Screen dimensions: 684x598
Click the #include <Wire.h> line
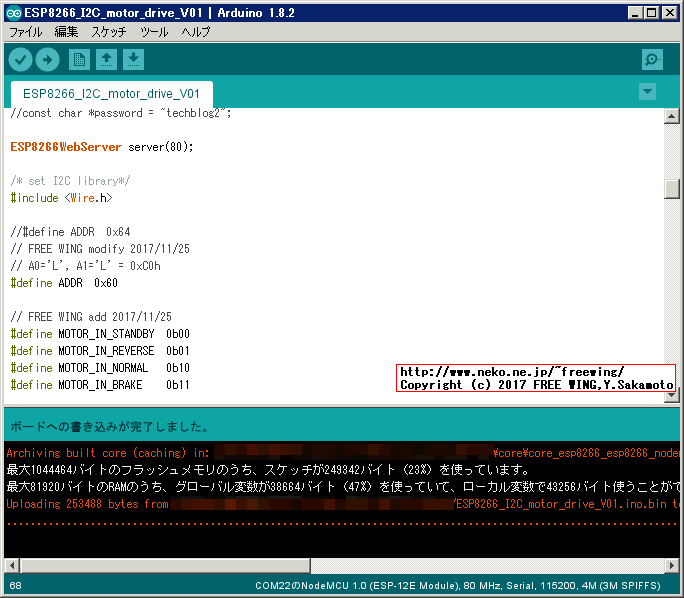click(x=62, y=198)
